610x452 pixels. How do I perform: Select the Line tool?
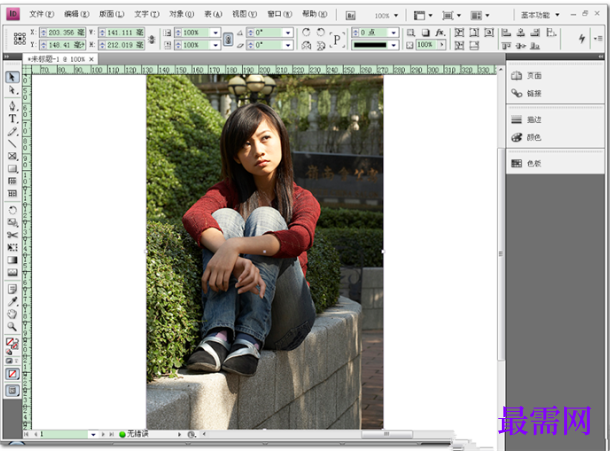point(12,144)
